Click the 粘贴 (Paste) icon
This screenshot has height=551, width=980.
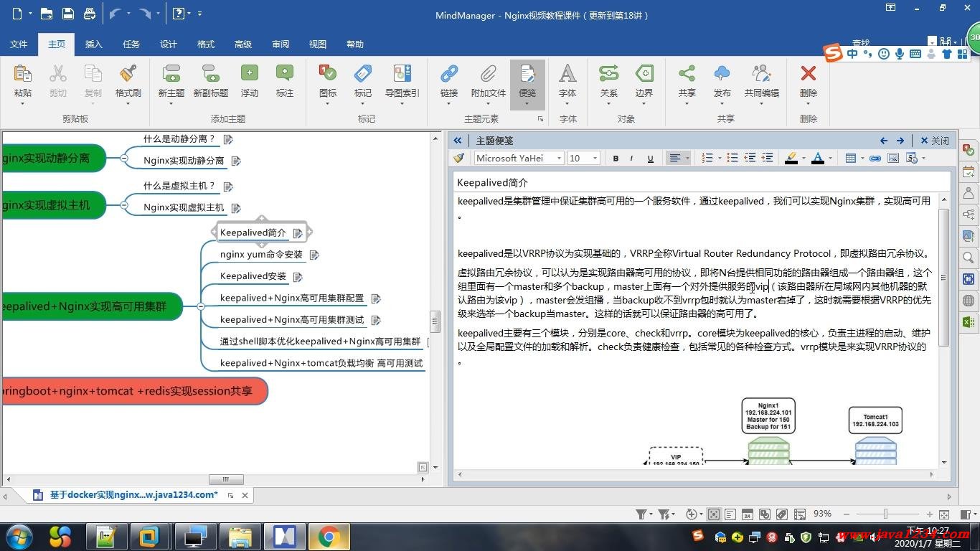pyautogui.click(x=22, y=75)
